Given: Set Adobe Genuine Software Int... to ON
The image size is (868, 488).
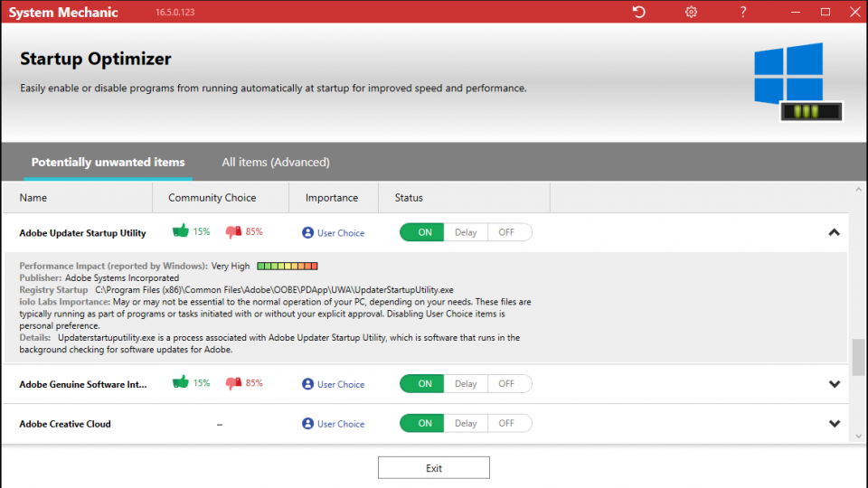Looking at the screenshot, I should 422,383.
